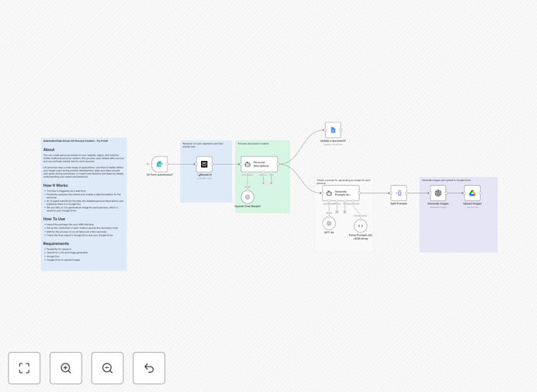Zoom in on the workflow canvas

pyautogui.click(x=65, y=368)
